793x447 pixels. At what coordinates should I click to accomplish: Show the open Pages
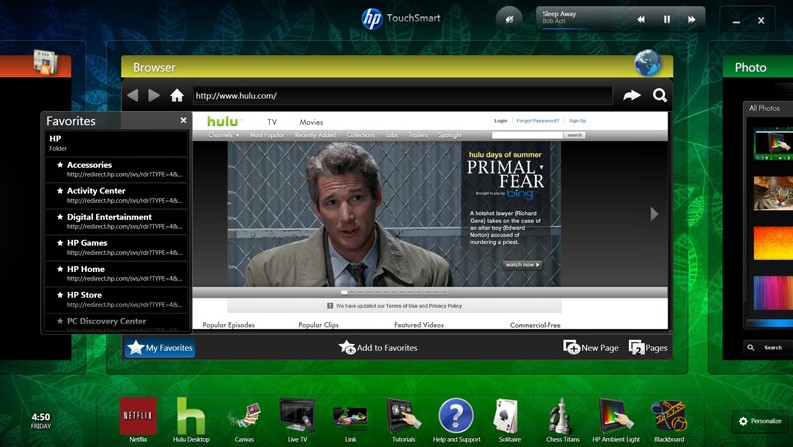pos(648,347)
